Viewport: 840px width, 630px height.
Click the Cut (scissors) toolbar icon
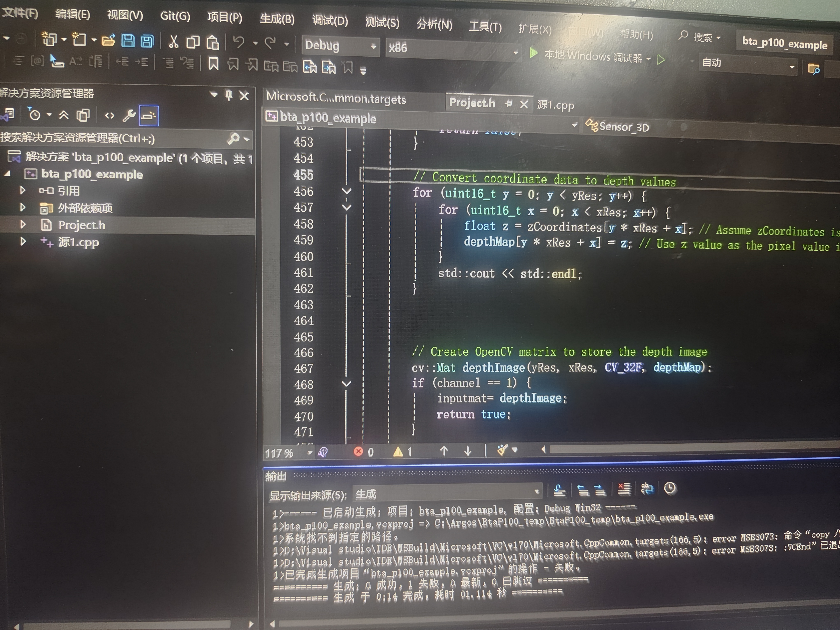coord(173,42)
